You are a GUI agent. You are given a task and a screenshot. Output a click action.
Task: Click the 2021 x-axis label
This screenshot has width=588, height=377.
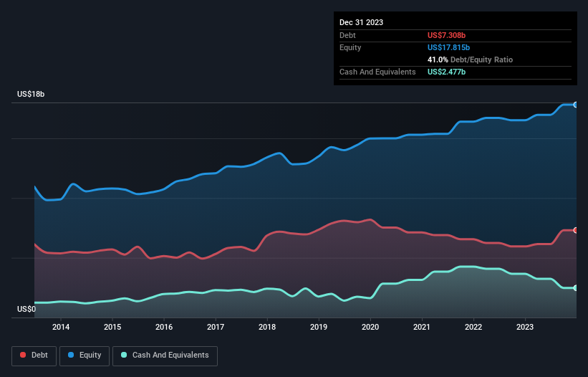422,327
